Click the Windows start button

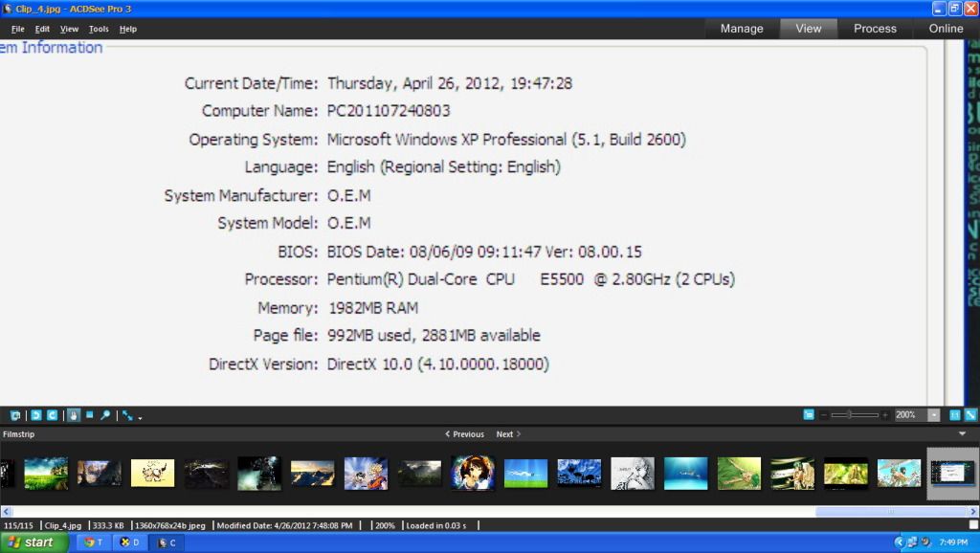click(x=33, y=542)
